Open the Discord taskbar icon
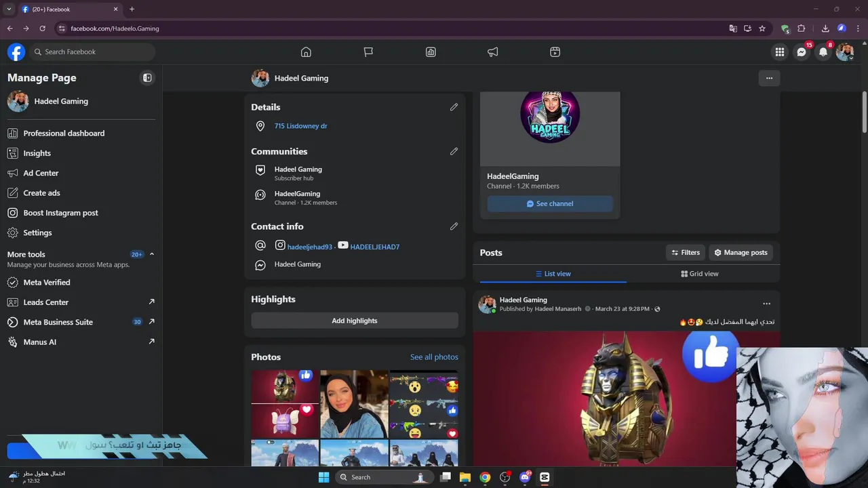 [525, 477]
